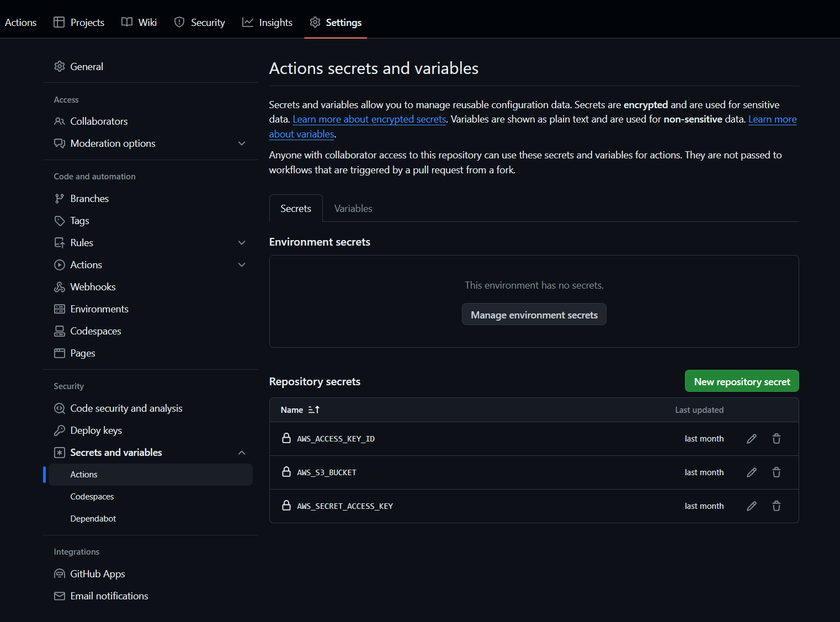Click the Last updated column header
This screenshot has width=840, height=622.
pos(699,410)
